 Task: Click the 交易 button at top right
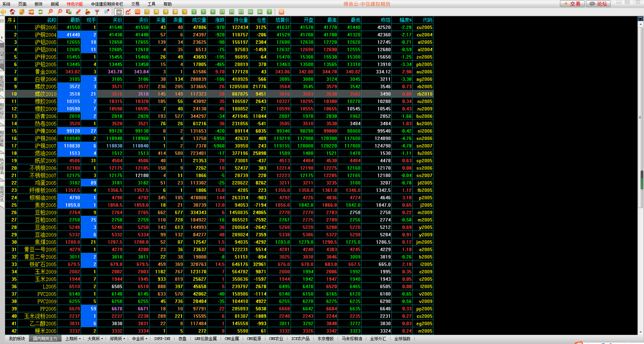[x=572, y=4]
